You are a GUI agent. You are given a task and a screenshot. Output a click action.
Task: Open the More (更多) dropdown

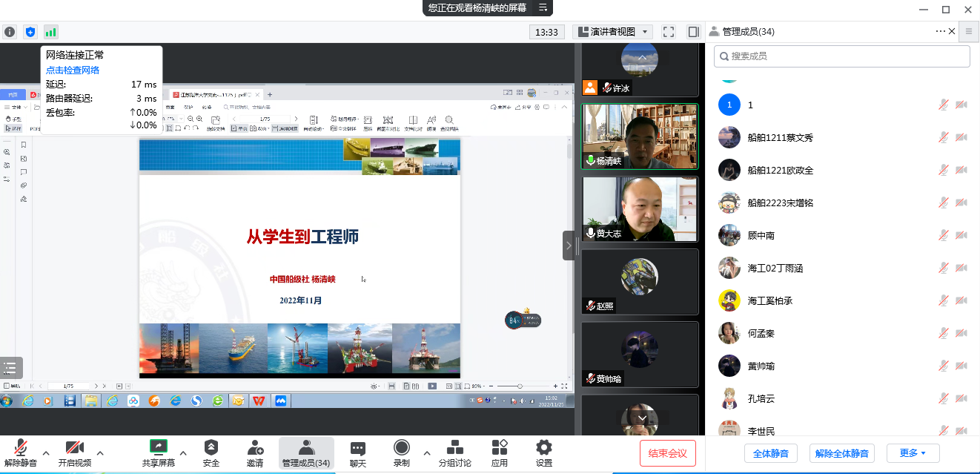tap(913, 453)
